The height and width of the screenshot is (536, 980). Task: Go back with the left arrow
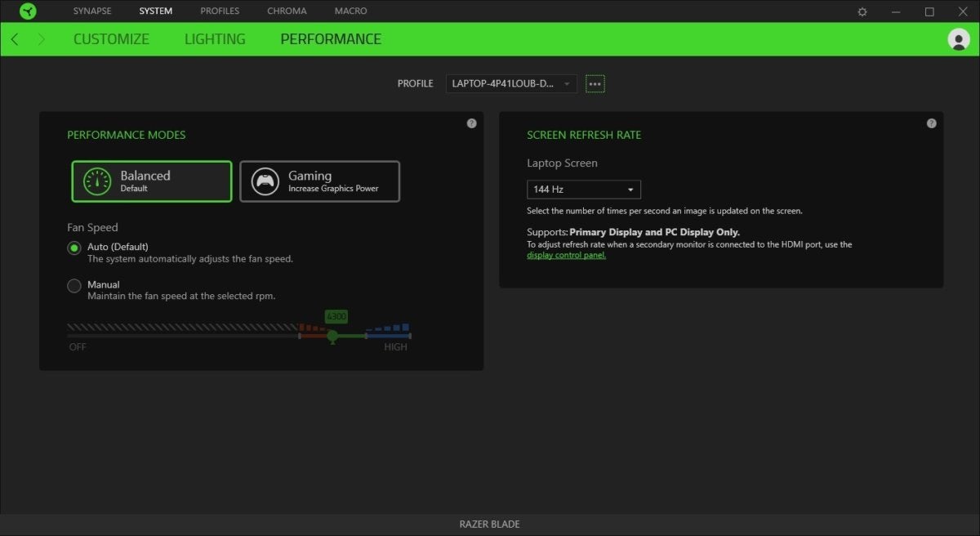coord(15,39)
